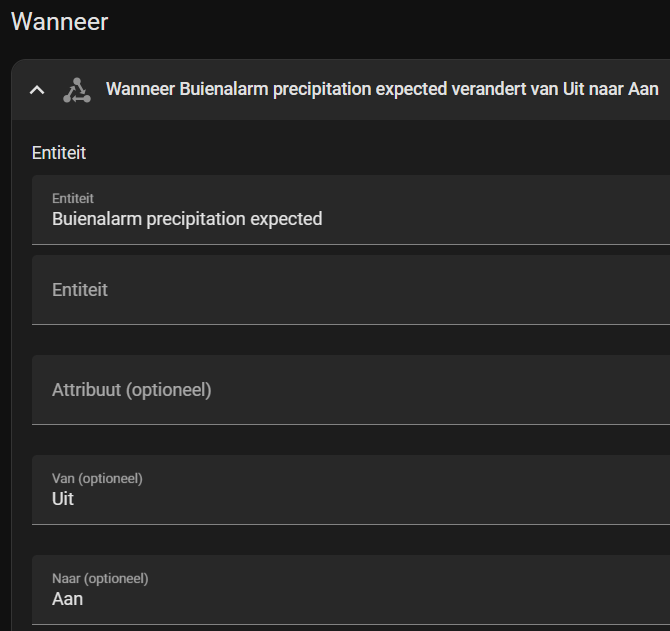Click the small 'Entiteit' label in the filled field

(73, 199)
